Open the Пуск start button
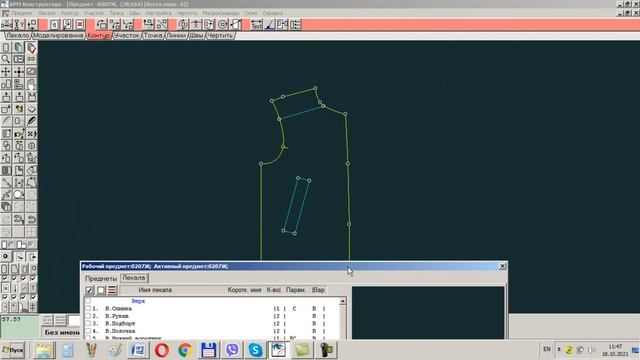This screenshot has height=360, width=640. coord(13,350)
